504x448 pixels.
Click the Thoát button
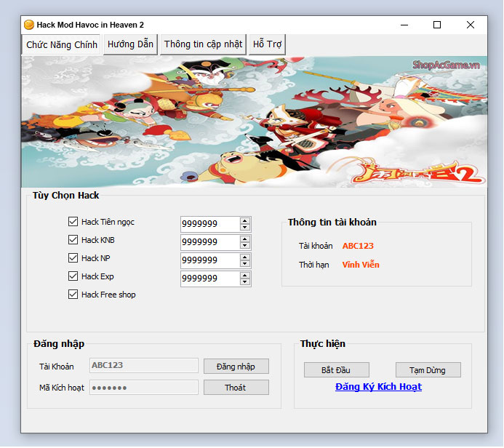pyautogui.click(x=236, y=388)
